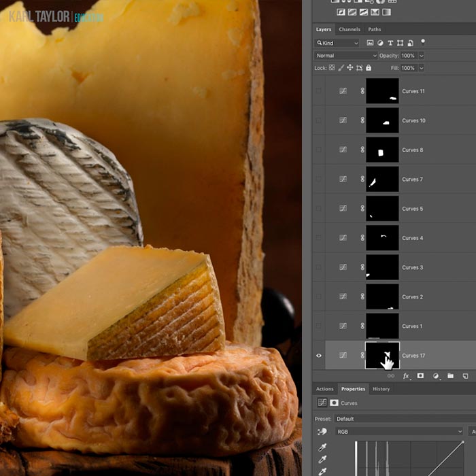476x476 pixels.
Task: Pick the black point eyedropper
Action: [x=322, y=447]
